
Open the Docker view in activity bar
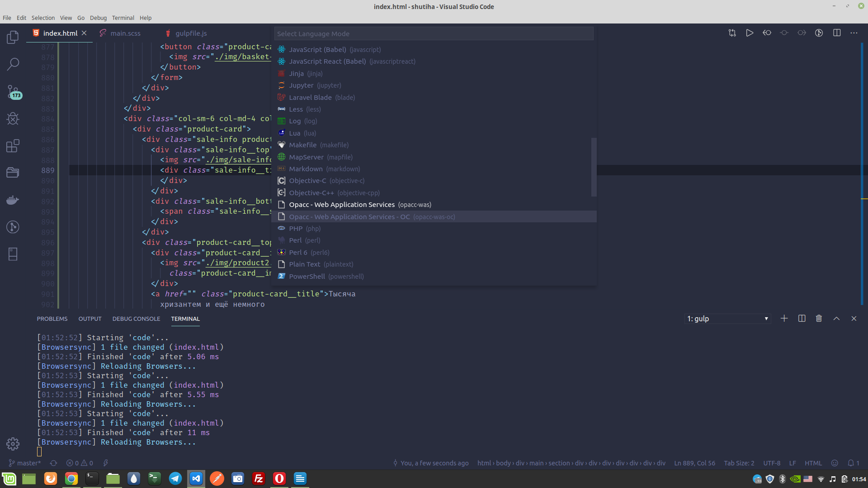coord(13,200)
